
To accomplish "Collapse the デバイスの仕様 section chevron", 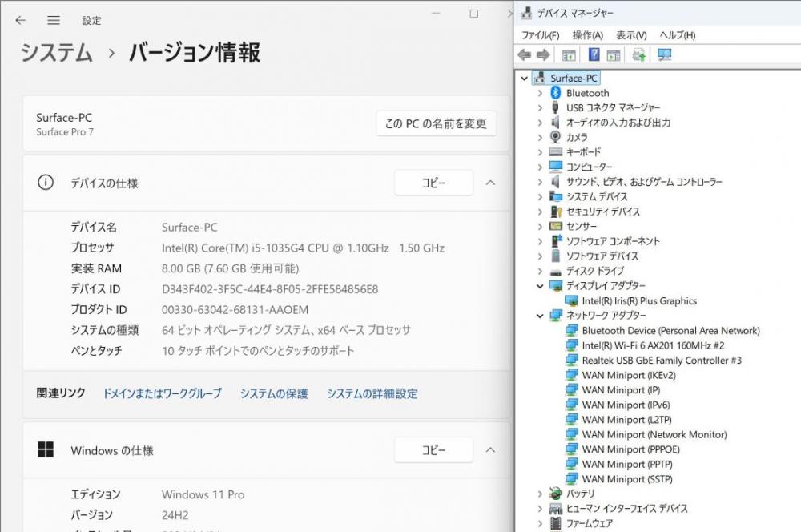I will click(490, 183).
